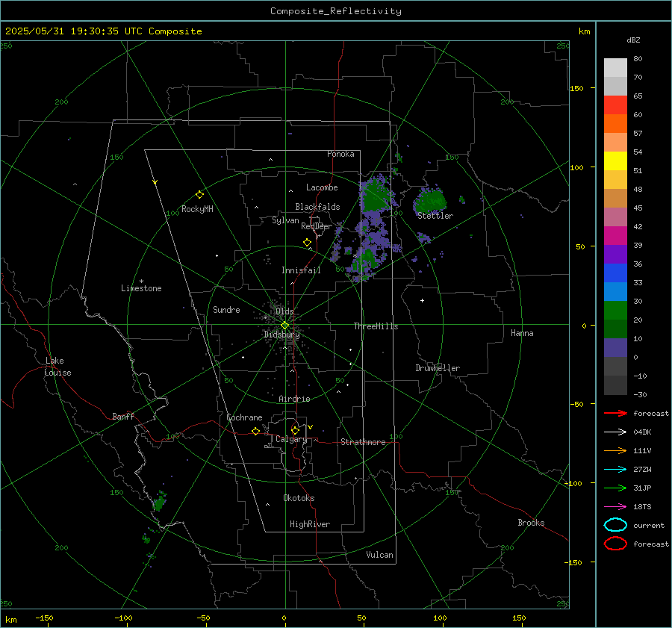The height and width of the screenshot is (628, 672).
Task: Select the magenta swatch between 42 and 39
Action: pos(615,235)
